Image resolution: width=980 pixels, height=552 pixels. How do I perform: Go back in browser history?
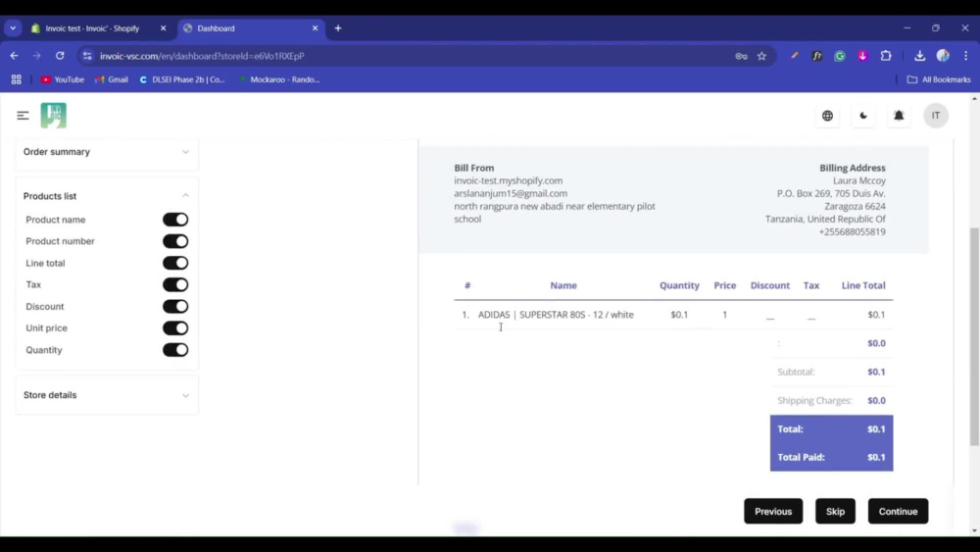click(15, 56)
